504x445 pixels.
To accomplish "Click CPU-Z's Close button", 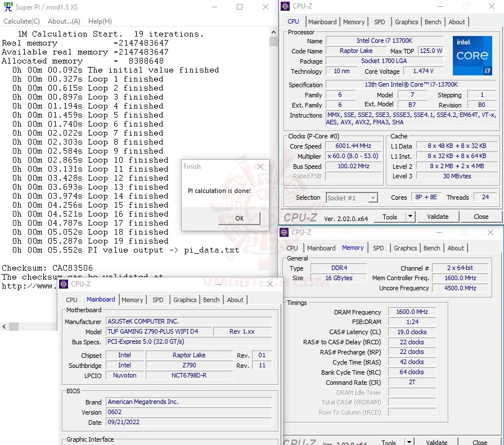I will tap(481, 217).
